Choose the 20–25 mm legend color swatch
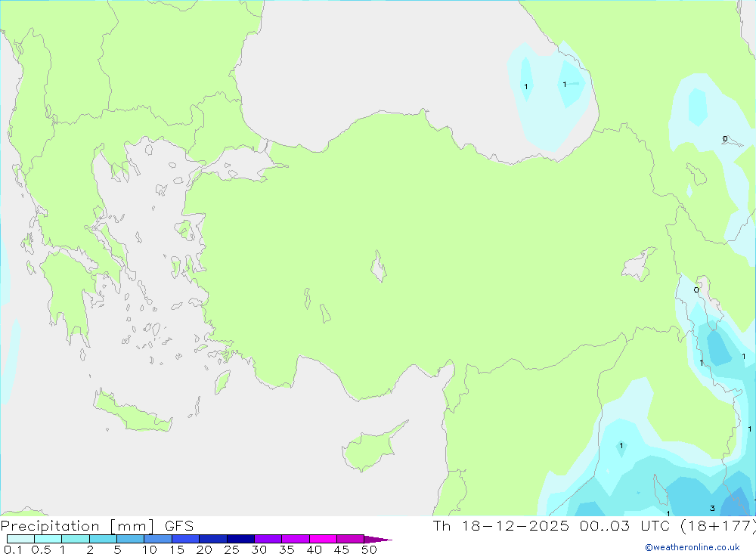 (x=213, y=539)
